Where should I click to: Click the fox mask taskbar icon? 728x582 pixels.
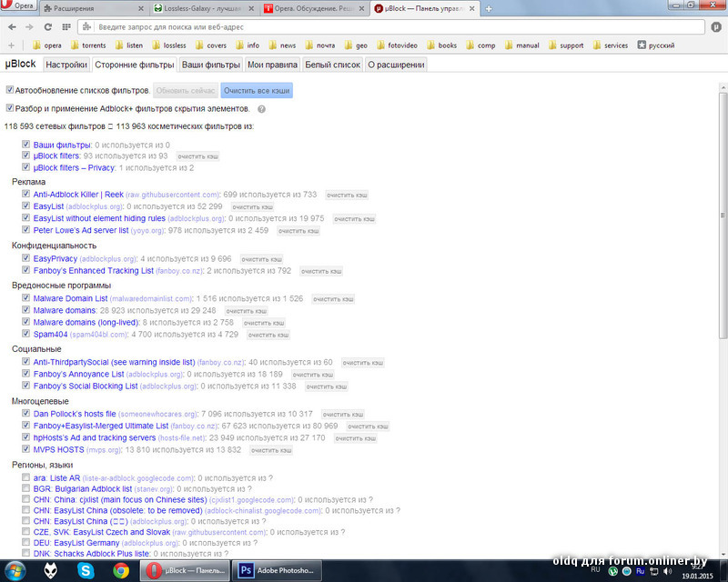(x=51, y=570)
